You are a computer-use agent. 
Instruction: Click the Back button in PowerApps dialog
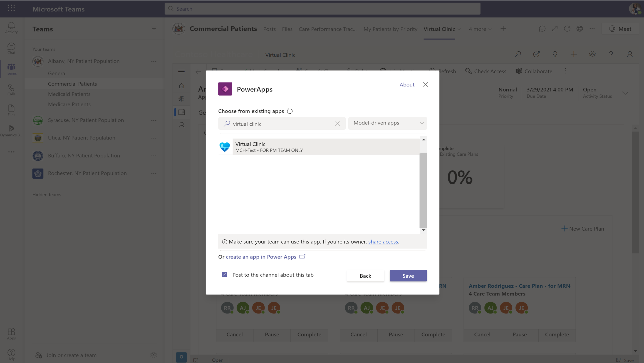[x=365, y=275]
